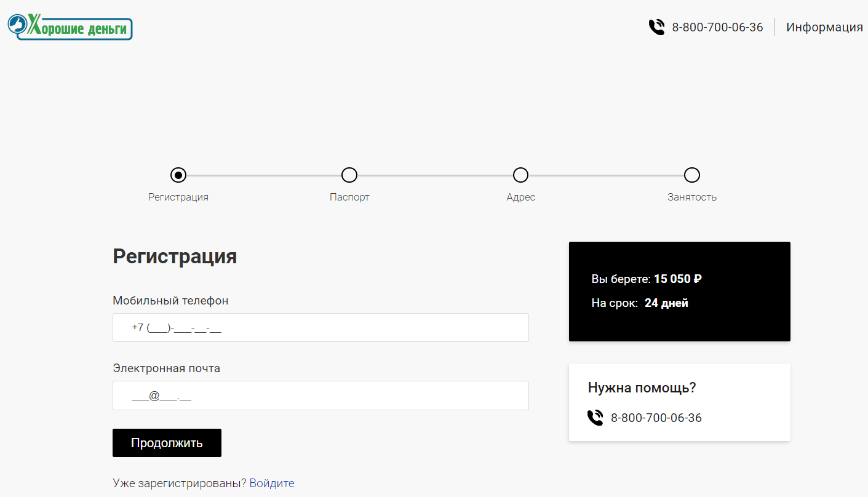Click the loan term 24 дней

coord(666,303)
